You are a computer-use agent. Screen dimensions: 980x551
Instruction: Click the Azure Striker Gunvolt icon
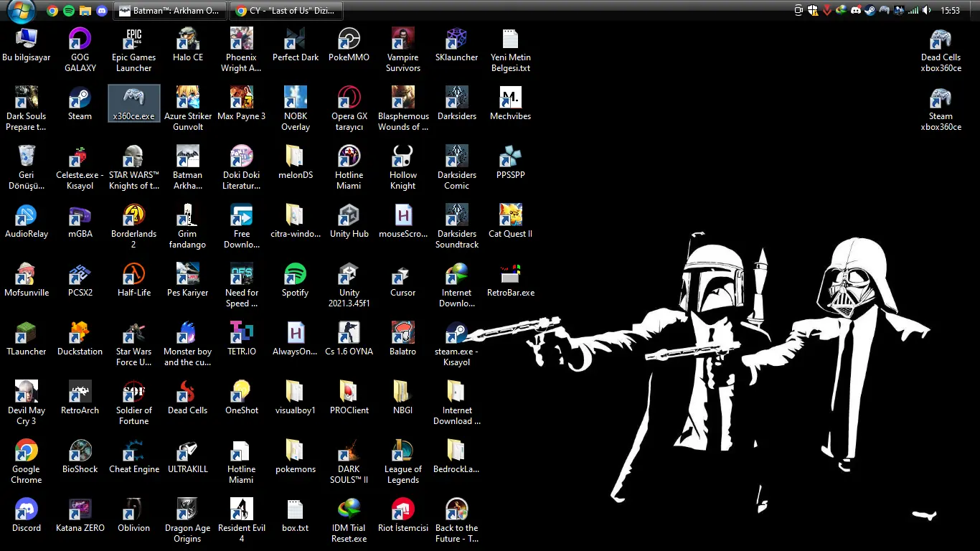[x=188, y=108]
